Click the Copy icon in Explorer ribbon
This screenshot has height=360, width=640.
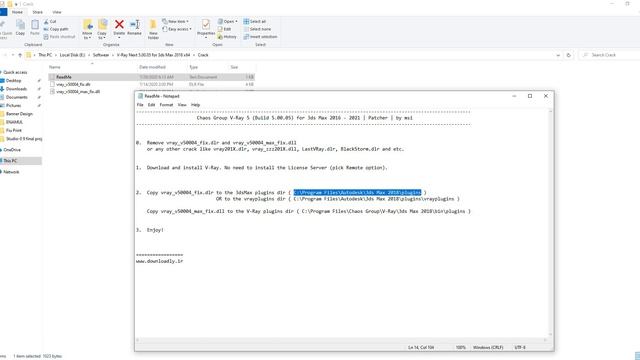(20, 27)
